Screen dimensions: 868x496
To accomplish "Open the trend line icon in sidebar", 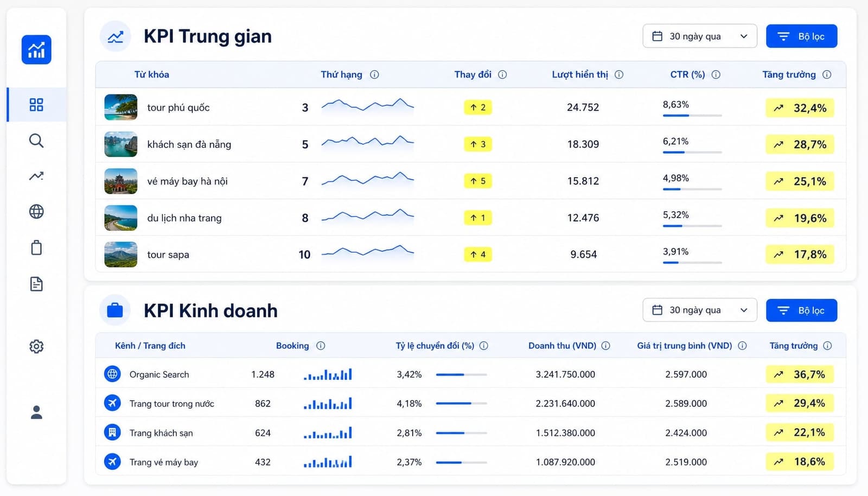I will (36, 176).
